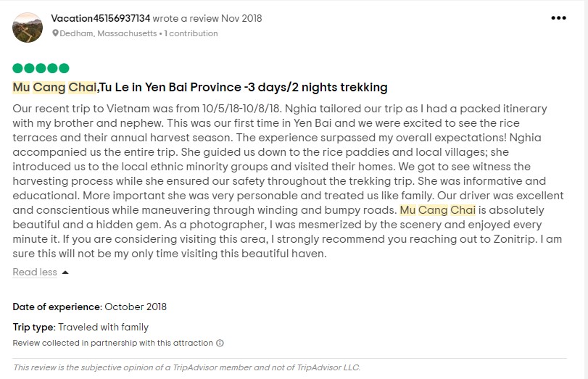This screenshot has width=588, height=379.
Task: Click the TripAdvisor subjective opinion disclaimer
Action: 186,367
